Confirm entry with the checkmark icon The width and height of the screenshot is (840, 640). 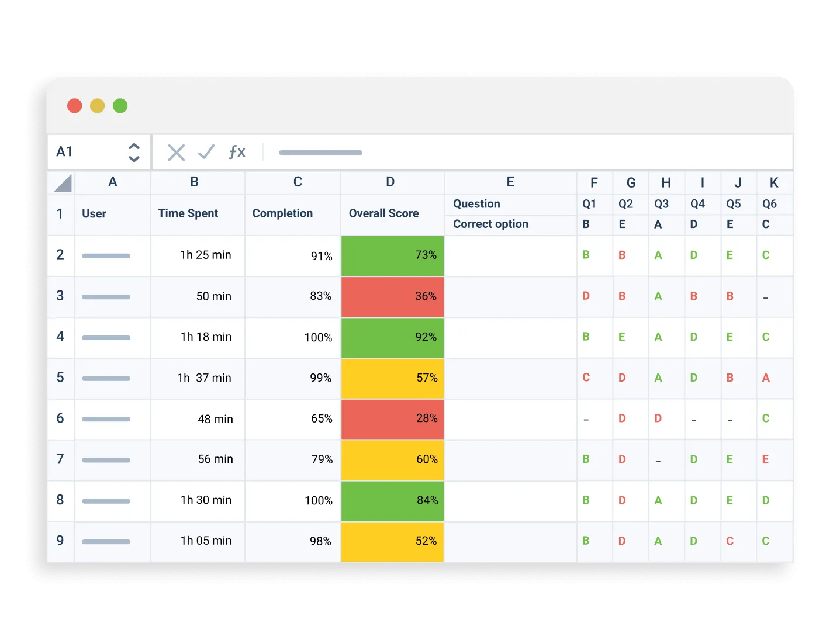(206, 152)
